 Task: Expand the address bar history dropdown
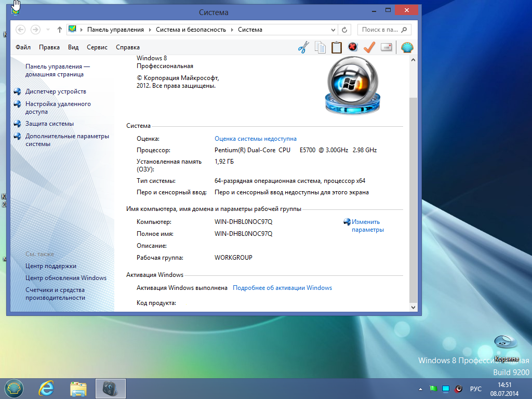333,30
